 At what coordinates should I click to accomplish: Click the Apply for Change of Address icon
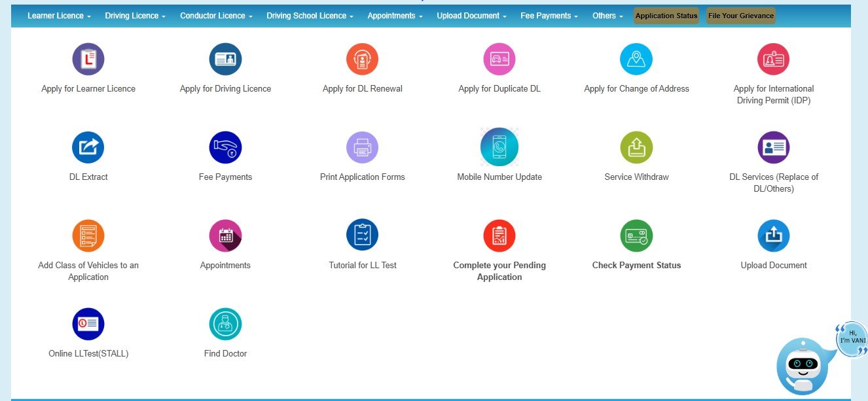click(636, 60)
